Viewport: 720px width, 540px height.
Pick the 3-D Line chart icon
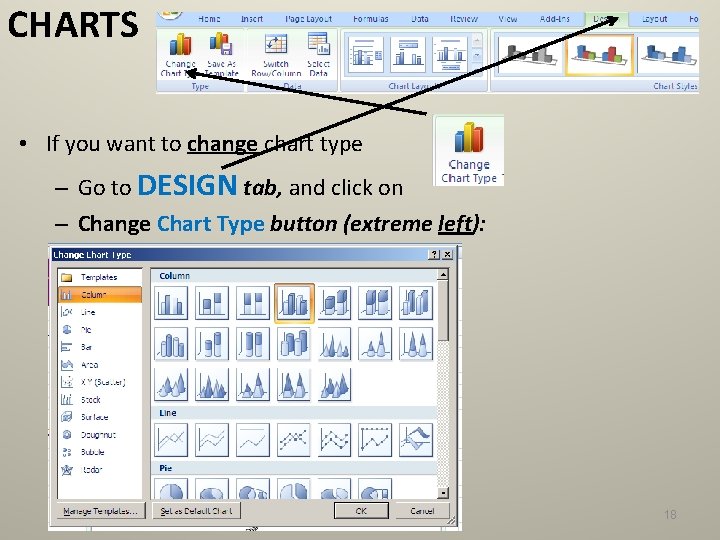[416, 440]
